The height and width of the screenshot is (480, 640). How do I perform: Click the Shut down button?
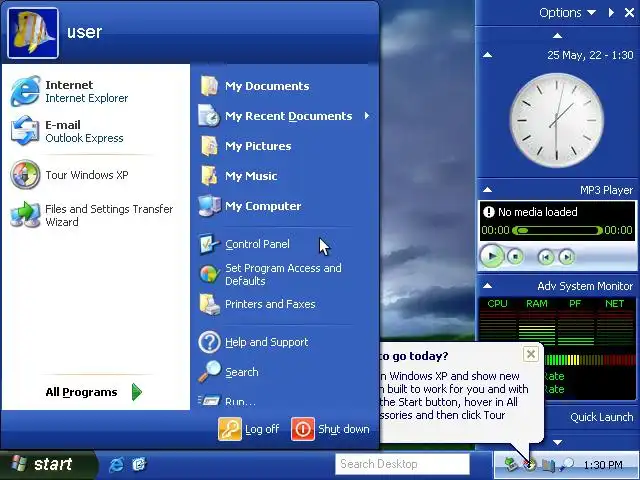coord(330,429)
